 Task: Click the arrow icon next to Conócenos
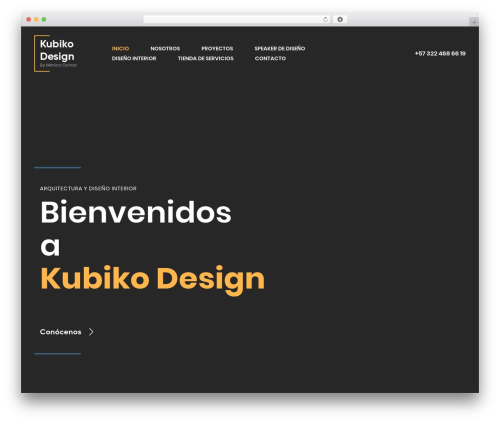tap(91, 332)
